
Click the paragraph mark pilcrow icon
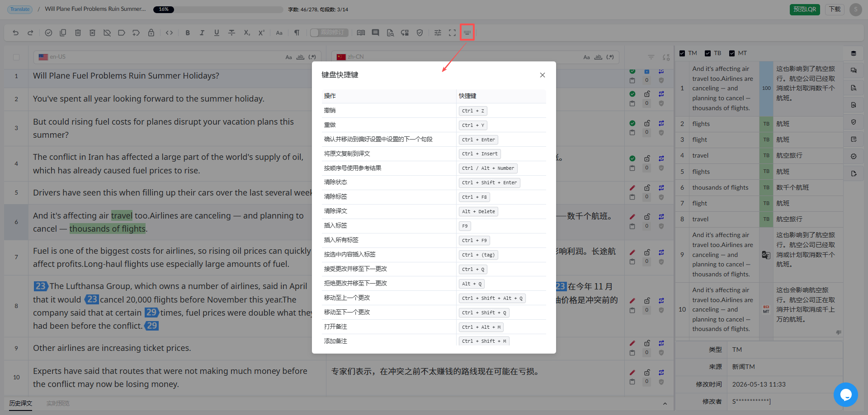pos(297,33)
